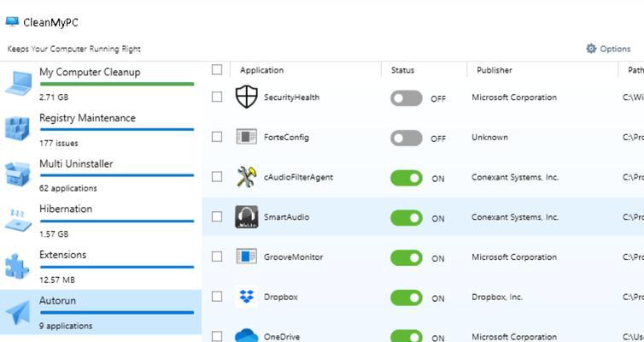Select the Dropbox application name
The height and width of the screenshot is (342, 644).
point(280,297)
